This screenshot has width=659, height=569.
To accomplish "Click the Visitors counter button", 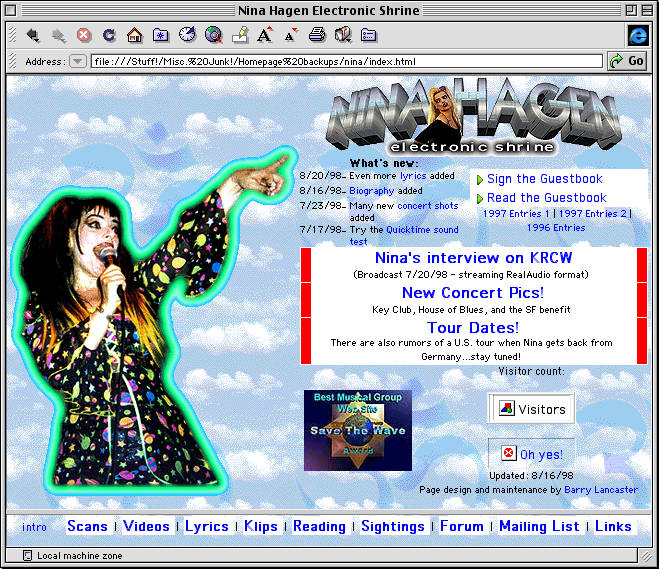I will pos(531,409).
